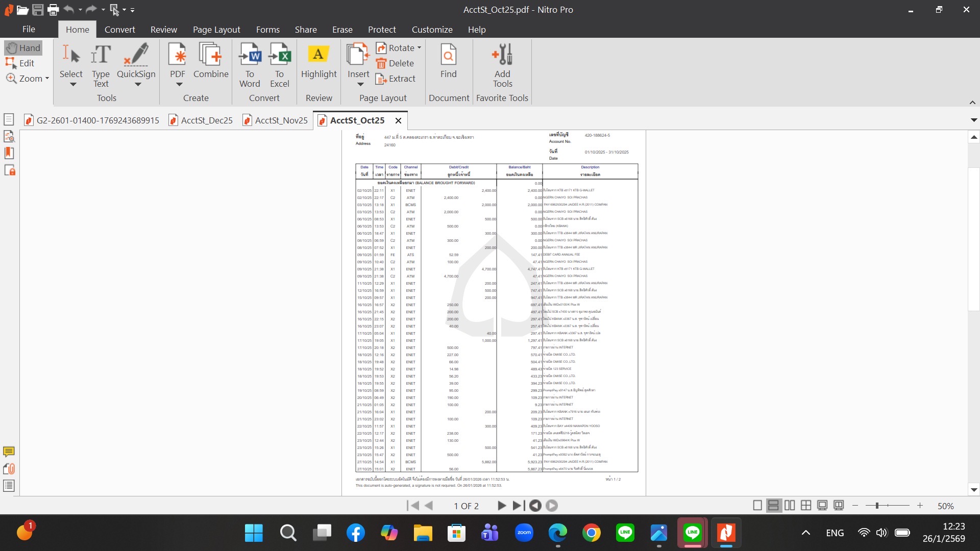Image resolution: width=980 pixels, height=551 pixels.
Task: Select the Type Text tool
Action: (x=101, y=55)
